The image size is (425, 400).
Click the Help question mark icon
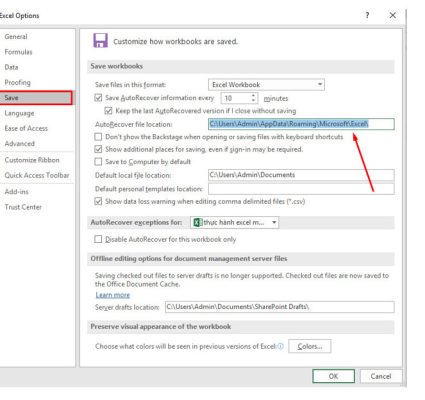(367, 15)
